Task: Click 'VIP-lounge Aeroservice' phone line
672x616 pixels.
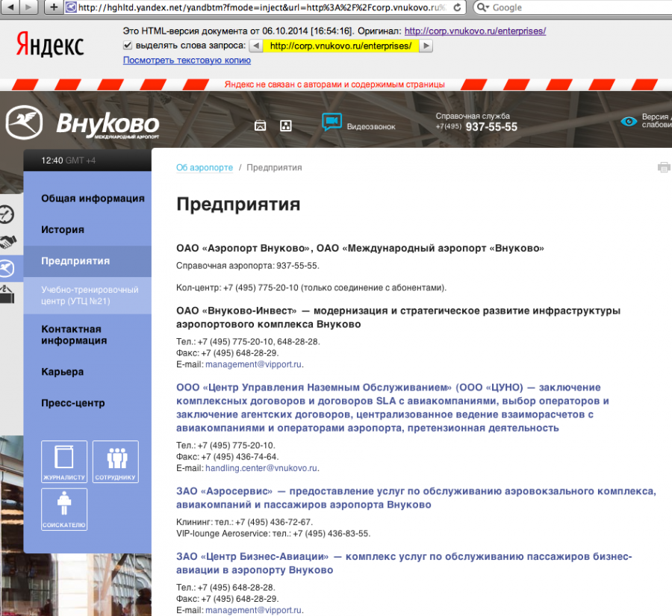Action: pos(273,534)
